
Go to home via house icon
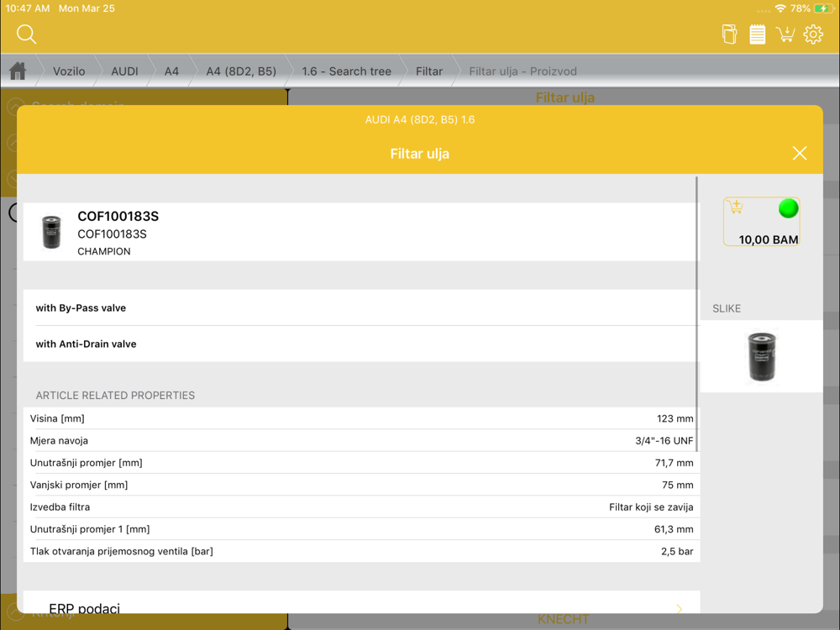tap(18, 71)
